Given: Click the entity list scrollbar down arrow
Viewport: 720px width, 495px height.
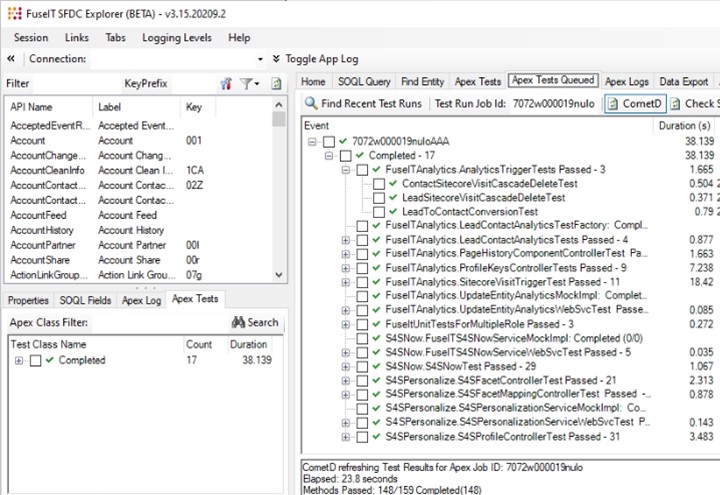Looking at the screenshot, I should point(278,275).
